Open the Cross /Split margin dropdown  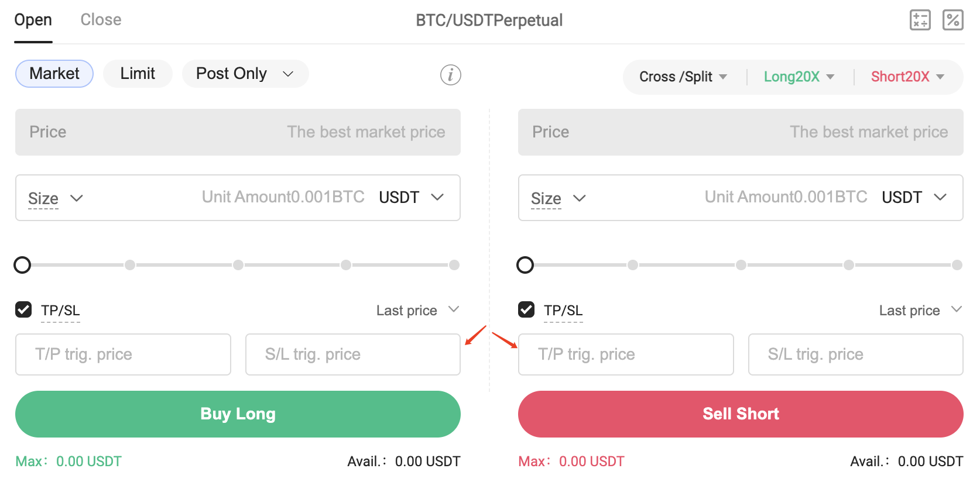pos(683,77)
